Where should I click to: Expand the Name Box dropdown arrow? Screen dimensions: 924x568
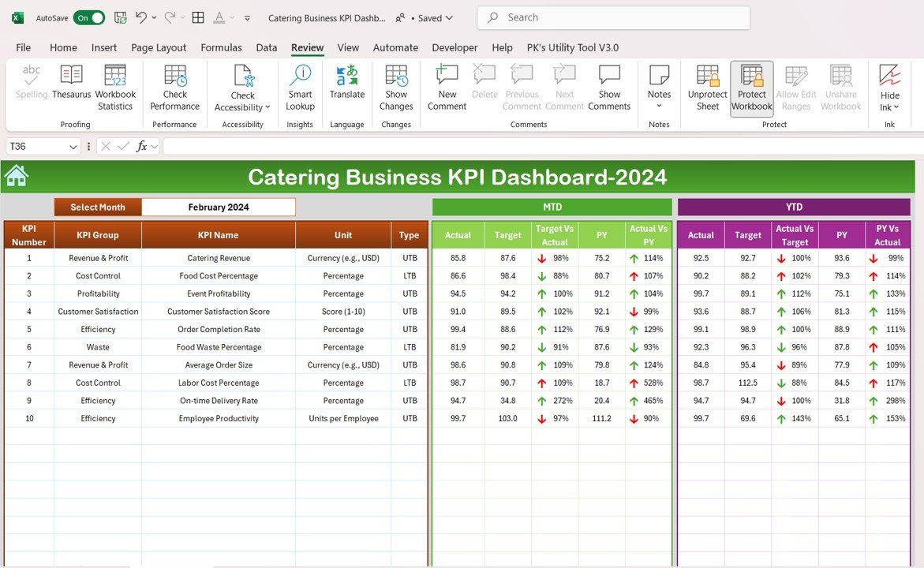point(73,147)
